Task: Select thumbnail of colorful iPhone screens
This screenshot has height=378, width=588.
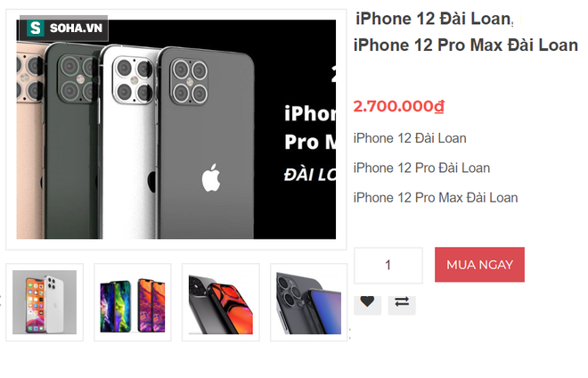Action: click(133, 302)
